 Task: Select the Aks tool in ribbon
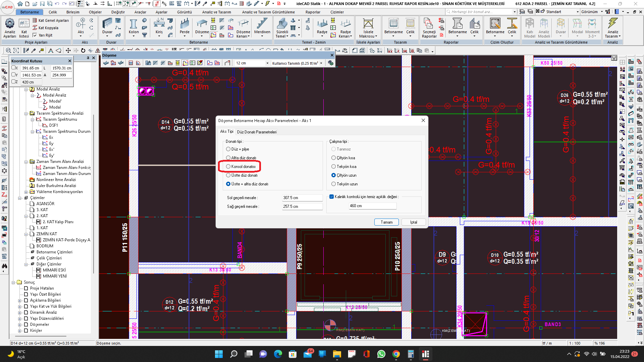[80, 27]
